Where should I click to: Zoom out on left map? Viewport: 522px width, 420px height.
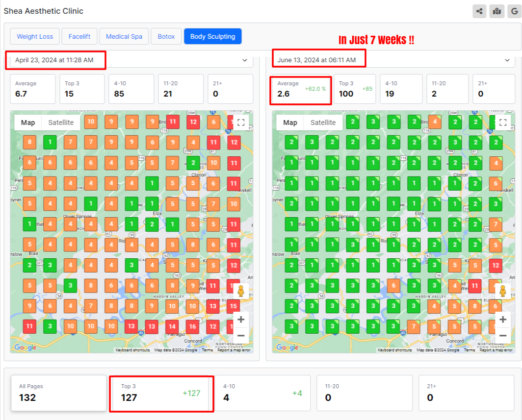241,336
